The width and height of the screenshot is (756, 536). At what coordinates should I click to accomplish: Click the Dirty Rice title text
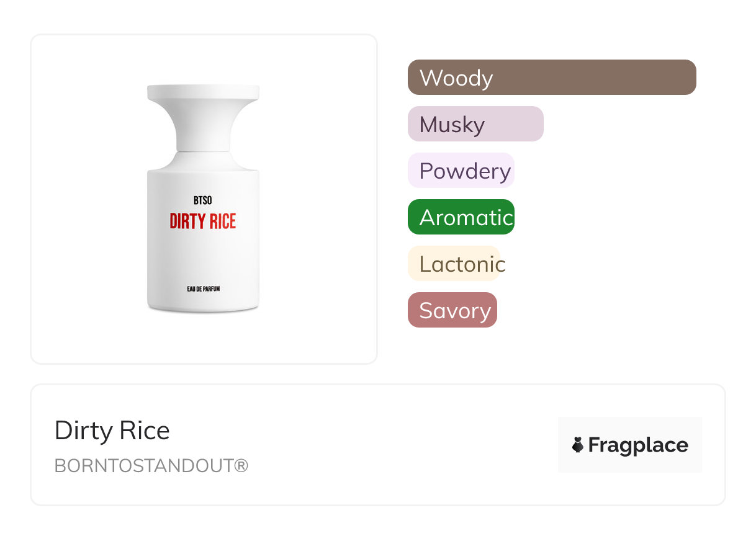point(112,431)
